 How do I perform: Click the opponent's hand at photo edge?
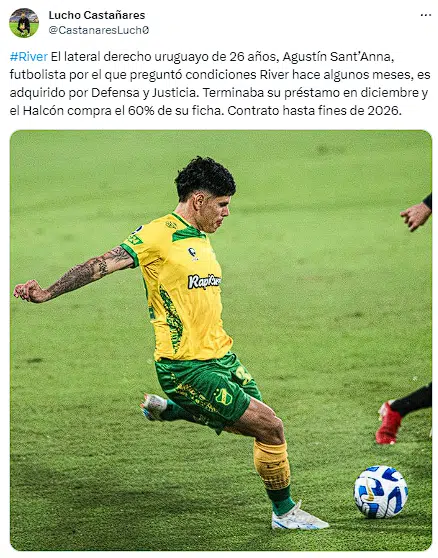tap(415, 216)
